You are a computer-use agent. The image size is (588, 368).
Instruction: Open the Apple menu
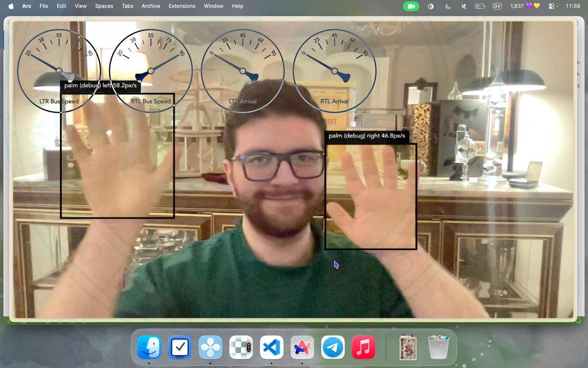(11, 6)
